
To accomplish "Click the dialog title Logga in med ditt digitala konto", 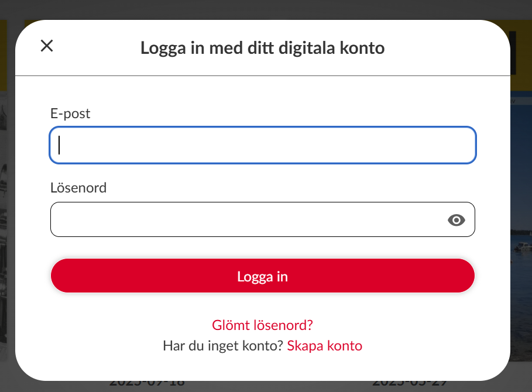I will click(262, 47).
